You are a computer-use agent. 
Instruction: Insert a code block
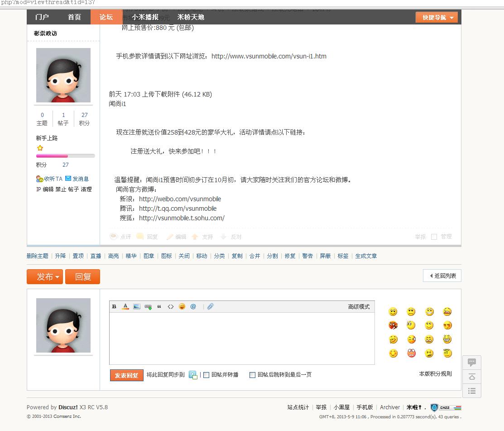[x=171, y=306]
